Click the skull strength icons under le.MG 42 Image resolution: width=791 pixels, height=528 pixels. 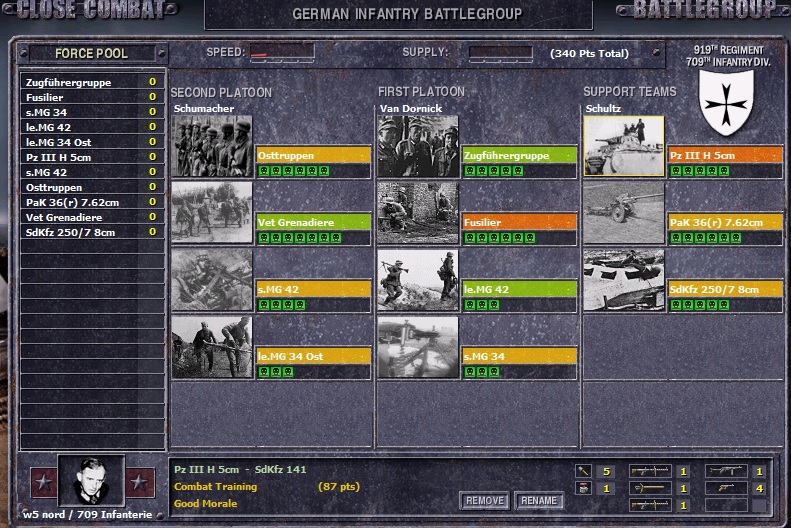[482, 305]
